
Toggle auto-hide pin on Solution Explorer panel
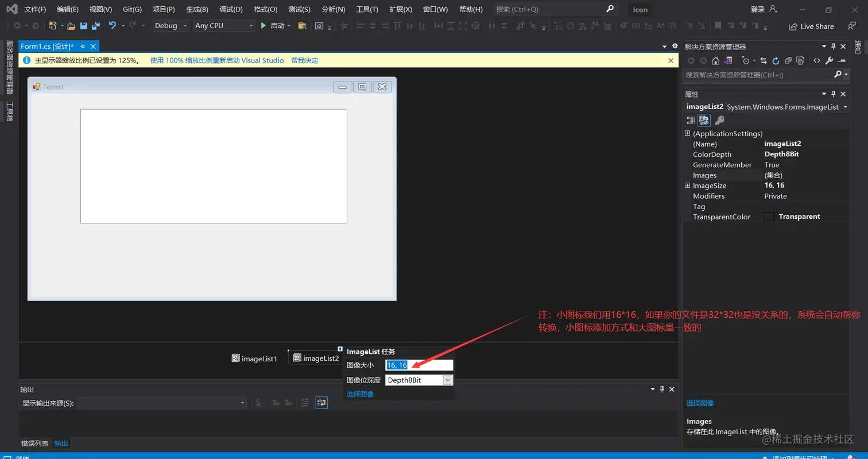coord(834,47)
